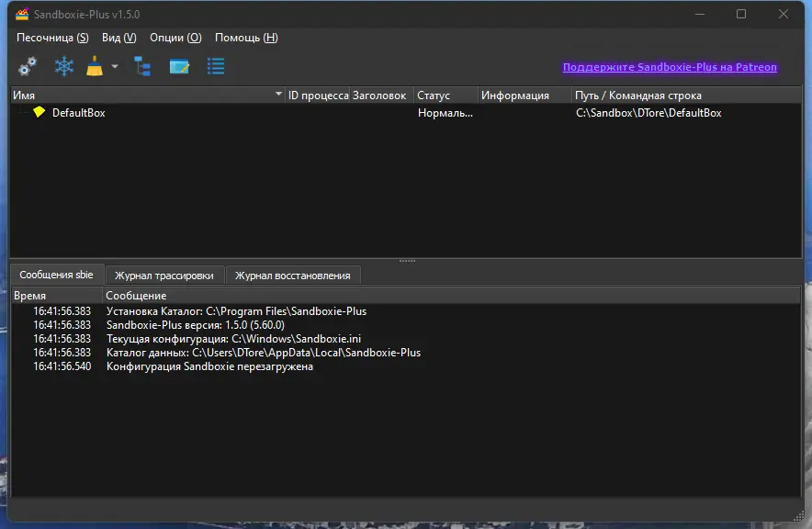Open the Песочница (S) menu

tap(52, 38)
